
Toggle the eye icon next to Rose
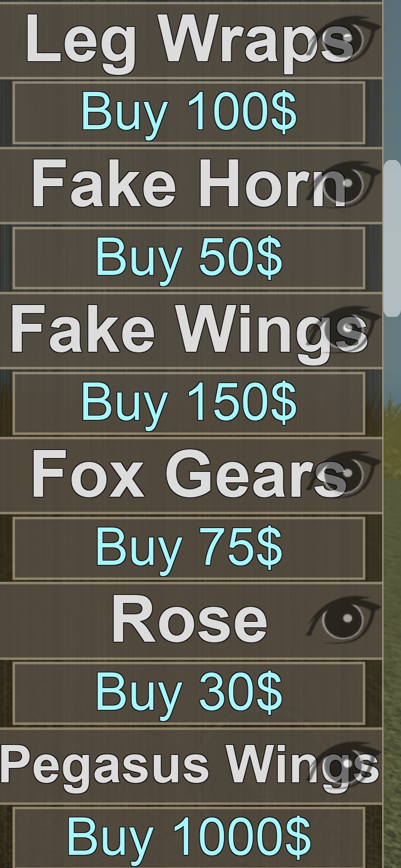tap(345, 620)
